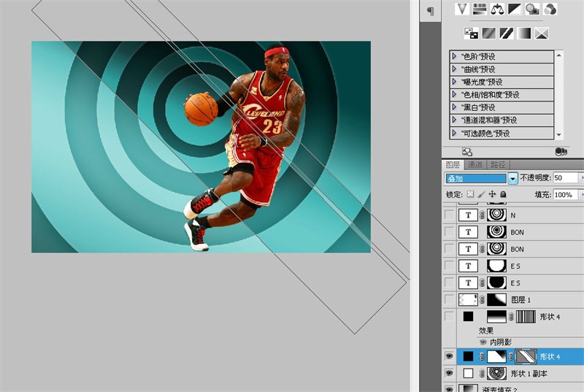Viewport: 584px width, 392px height.
Task: Expand the "曲线" presets group
Action: click(455, 69)
